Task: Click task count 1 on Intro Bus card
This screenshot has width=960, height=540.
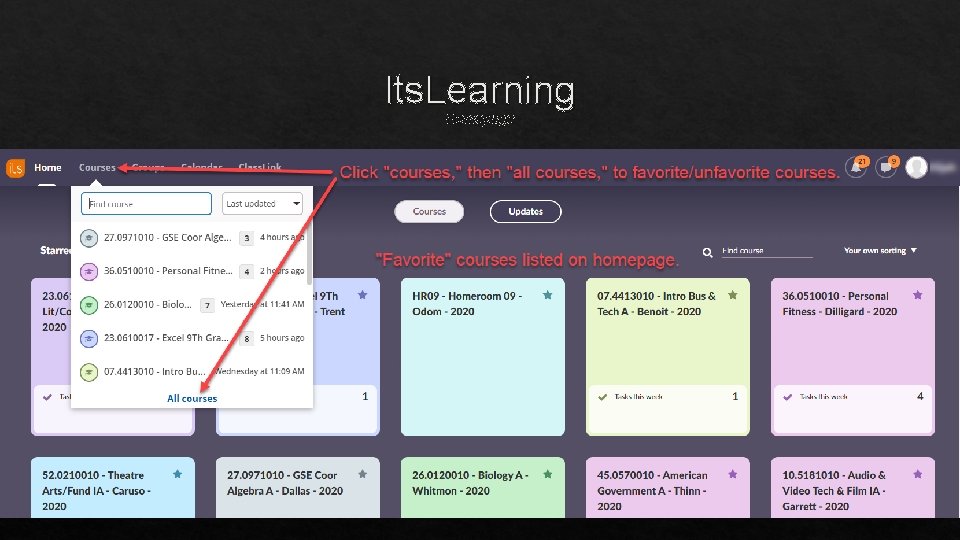Action: (735, 396)
